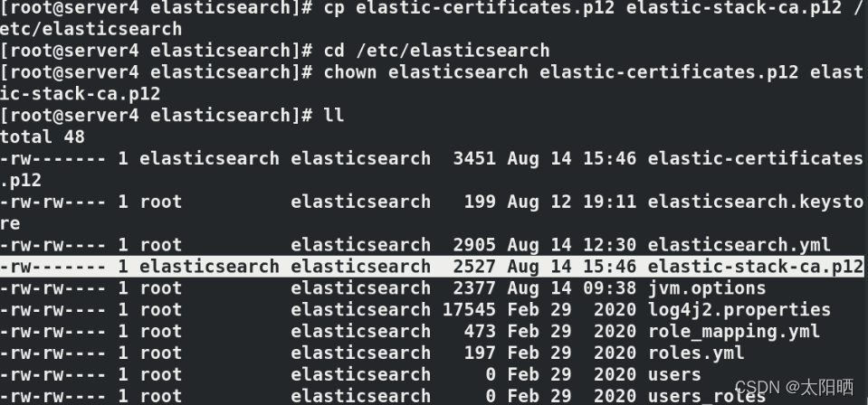Click the 'root' owner in jvm.options row

[161, 287]
